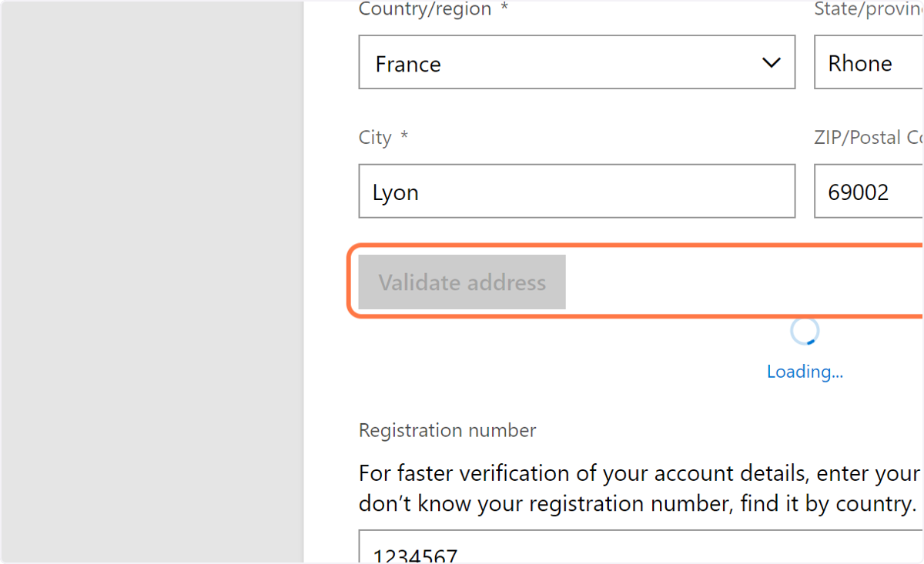Open the Country/region dropdown showing France
Image resolution: width=924 pixels, height=564 pixels.
(x=577, y=62)
